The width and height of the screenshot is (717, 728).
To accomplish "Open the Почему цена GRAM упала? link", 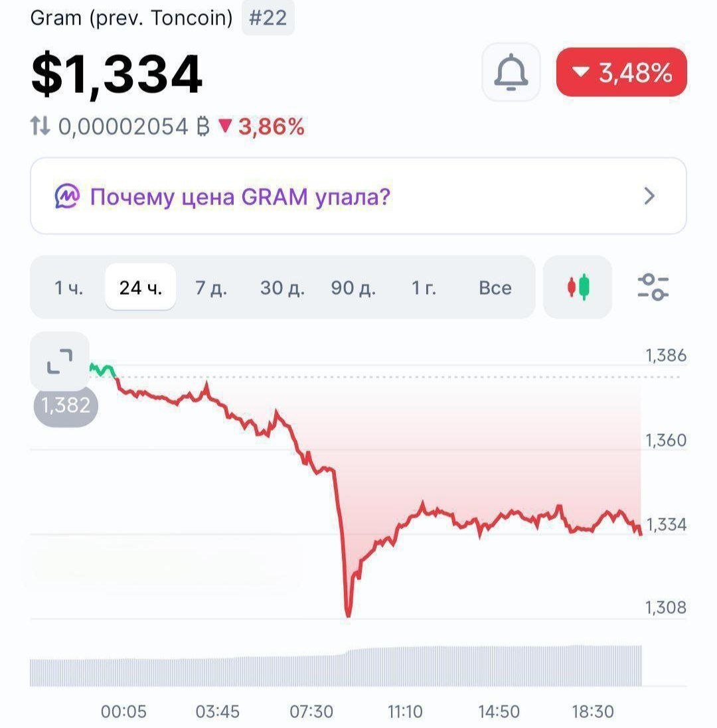I will (x=240, y=196).
